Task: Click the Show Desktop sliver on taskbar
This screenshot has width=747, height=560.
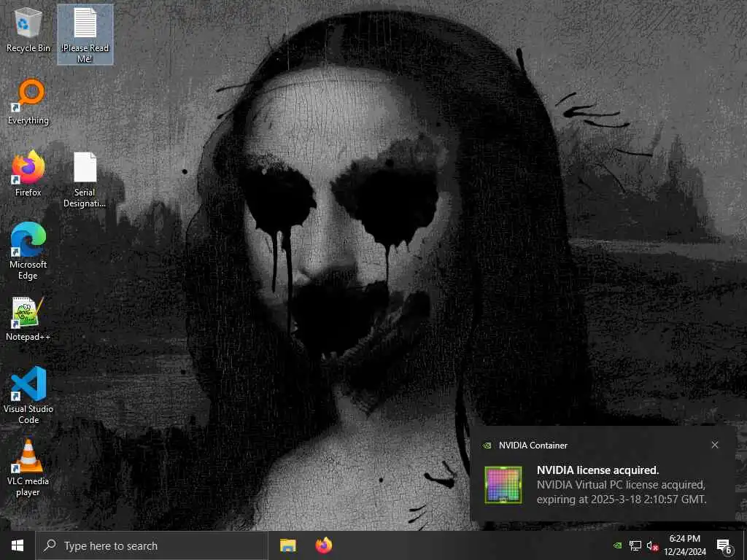Action: [745, 545]
